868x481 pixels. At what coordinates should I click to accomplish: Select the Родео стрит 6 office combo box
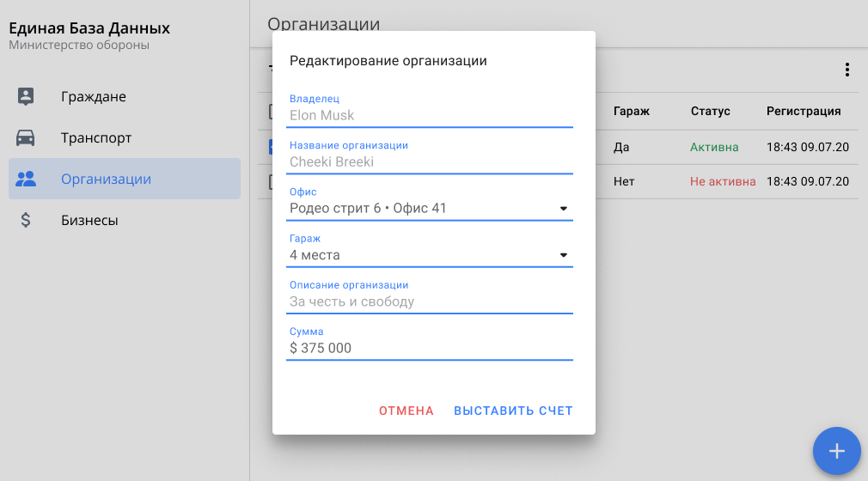point(421,209)
